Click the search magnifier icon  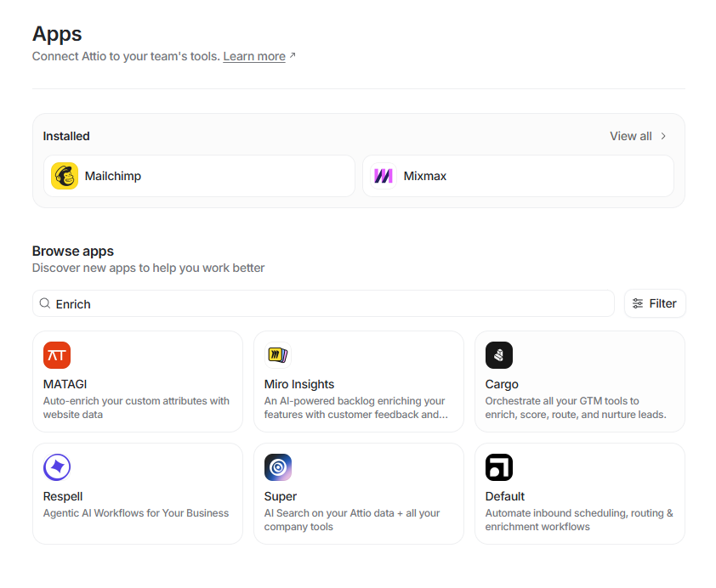click(x=45, y=303)
